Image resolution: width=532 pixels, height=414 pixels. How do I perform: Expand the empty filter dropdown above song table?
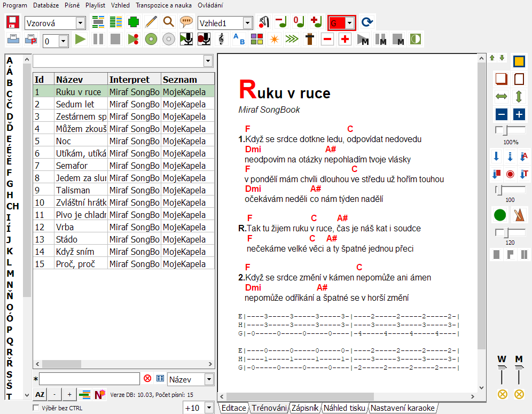click(208, 61)
